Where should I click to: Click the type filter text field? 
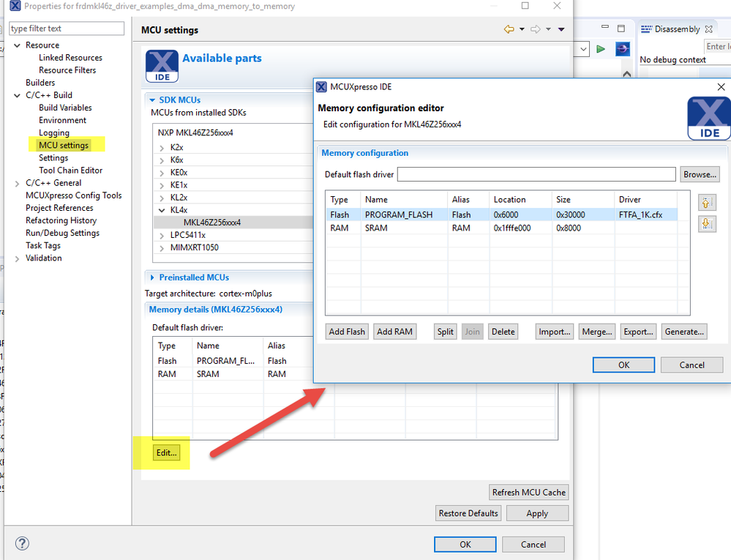(67, 29)
